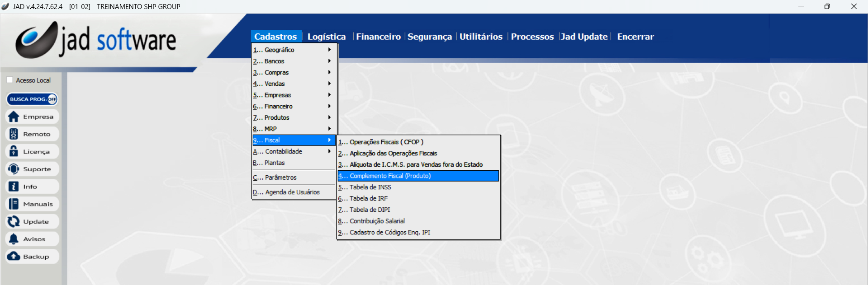
Task: Open Suporte headset icon
Action: click(14, 169)
